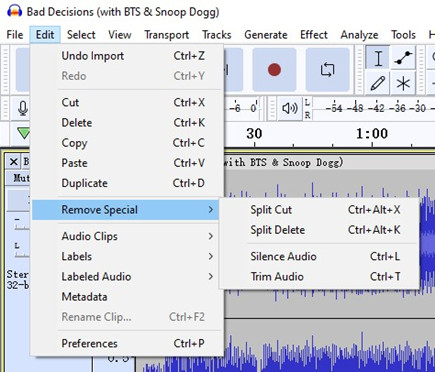Choose Silence Audio
The width and height of the screenshot is (435, 372).
point(319,256)
